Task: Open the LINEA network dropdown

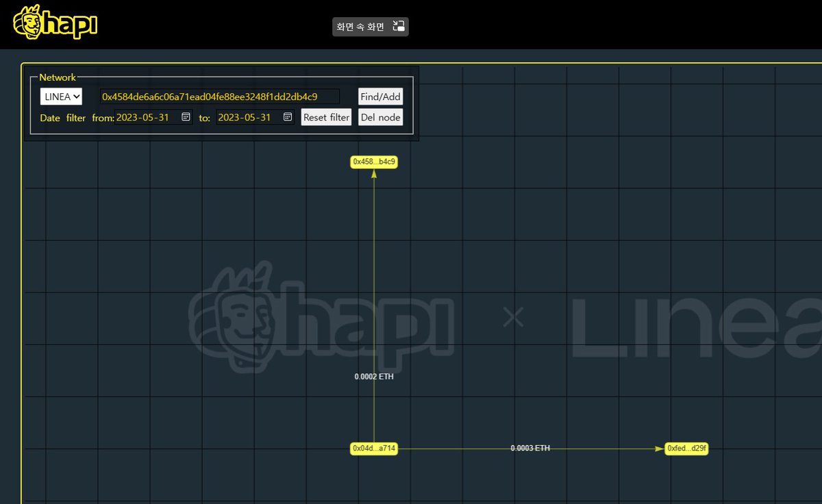Action: point(61,97)
